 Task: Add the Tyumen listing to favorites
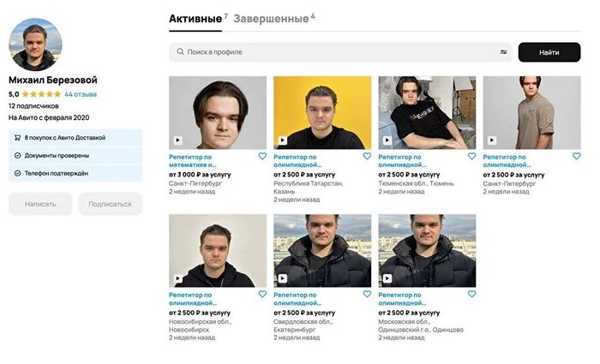coord(471,156)
